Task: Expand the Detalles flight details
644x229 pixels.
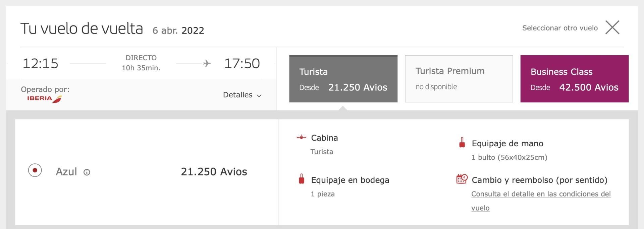Action: tap(242, 95)
